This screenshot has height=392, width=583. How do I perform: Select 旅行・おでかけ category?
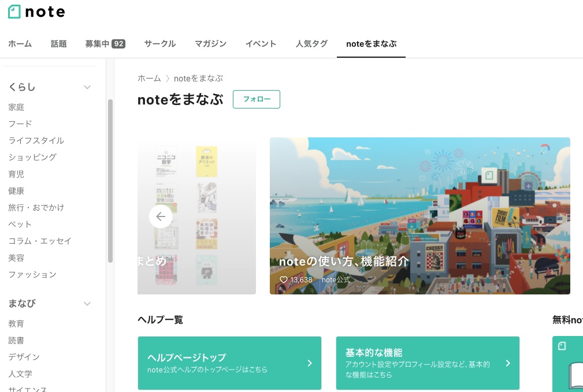pyautogui.click(x=36, y=208)
